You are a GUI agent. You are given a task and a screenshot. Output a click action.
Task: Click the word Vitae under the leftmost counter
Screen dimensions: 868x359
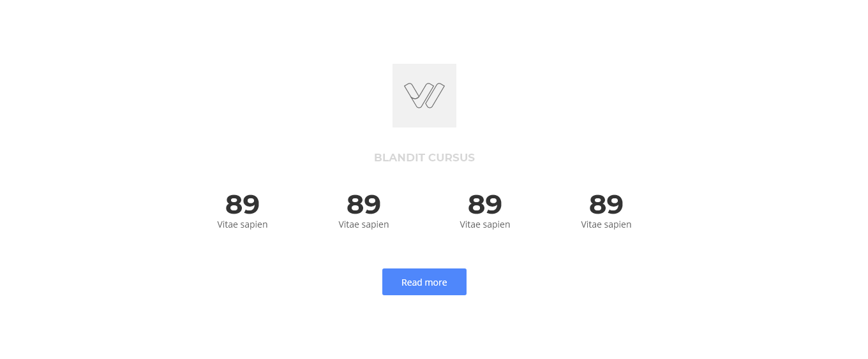[227, 224]
